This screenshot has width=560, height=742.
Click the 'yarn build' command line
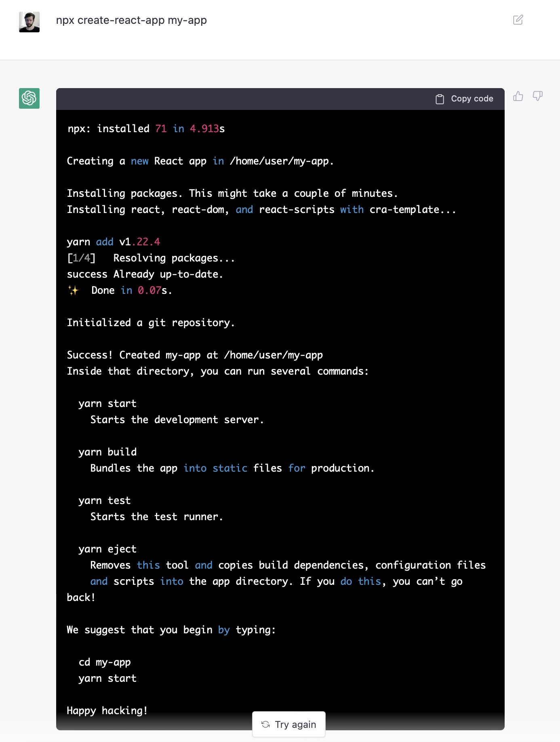(107, 452)
